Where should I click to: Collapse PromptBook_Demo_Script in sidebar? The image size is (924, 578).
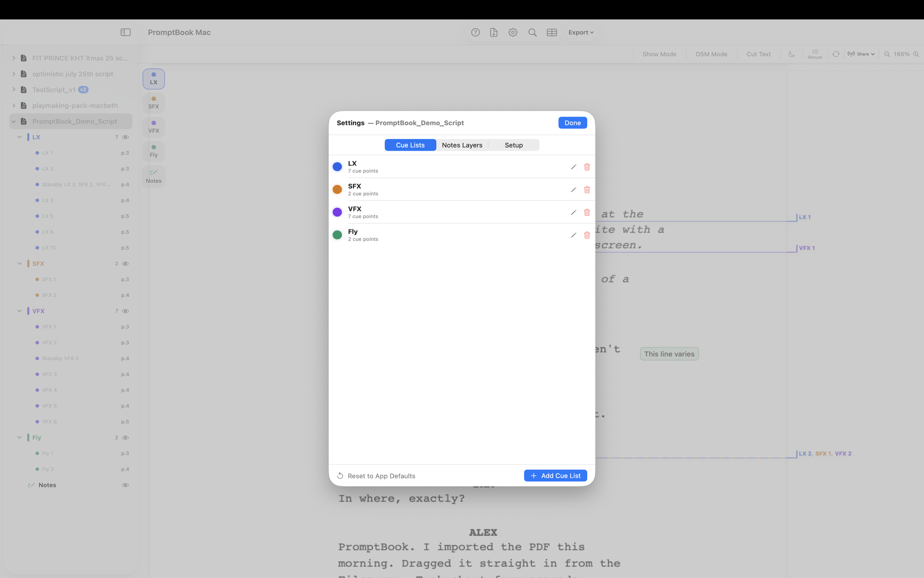(x=14, y=121)
